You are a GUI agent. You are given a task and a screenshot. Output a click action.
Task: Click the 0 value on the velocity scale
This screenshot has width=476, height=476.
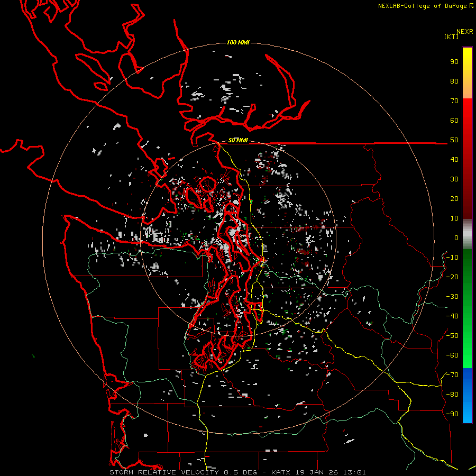(x=456, y=238)
